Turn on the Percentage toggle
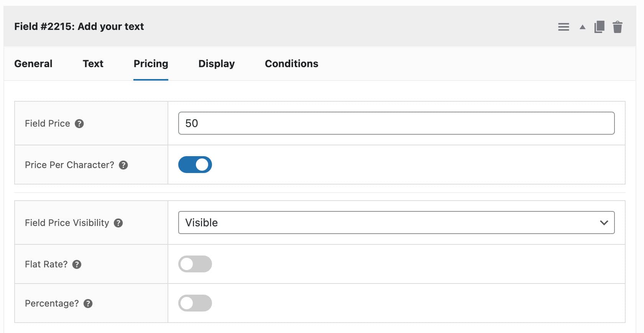644x333 pixels. [195, 303]
